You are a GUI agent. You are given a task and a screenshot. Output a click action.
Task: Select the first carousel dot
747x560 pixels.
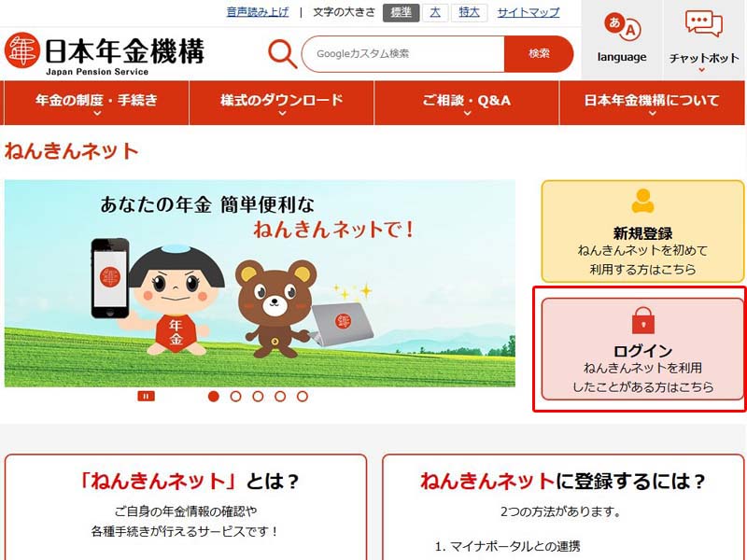click(214, 396)
